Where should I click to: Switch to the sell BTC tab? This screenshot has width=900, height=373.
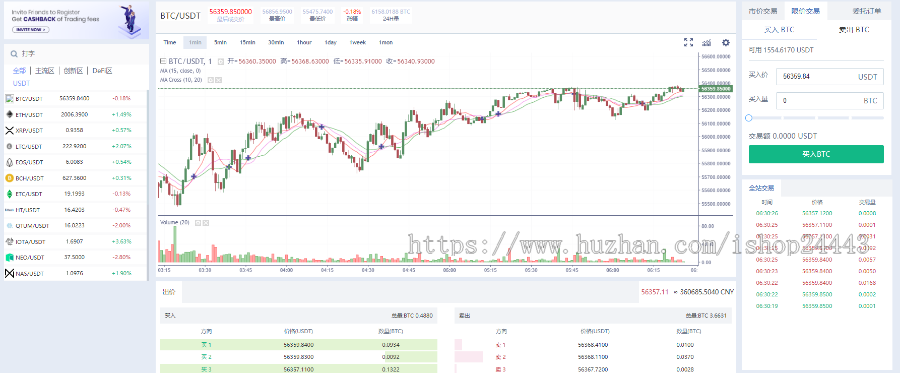(x=854, y=29)
